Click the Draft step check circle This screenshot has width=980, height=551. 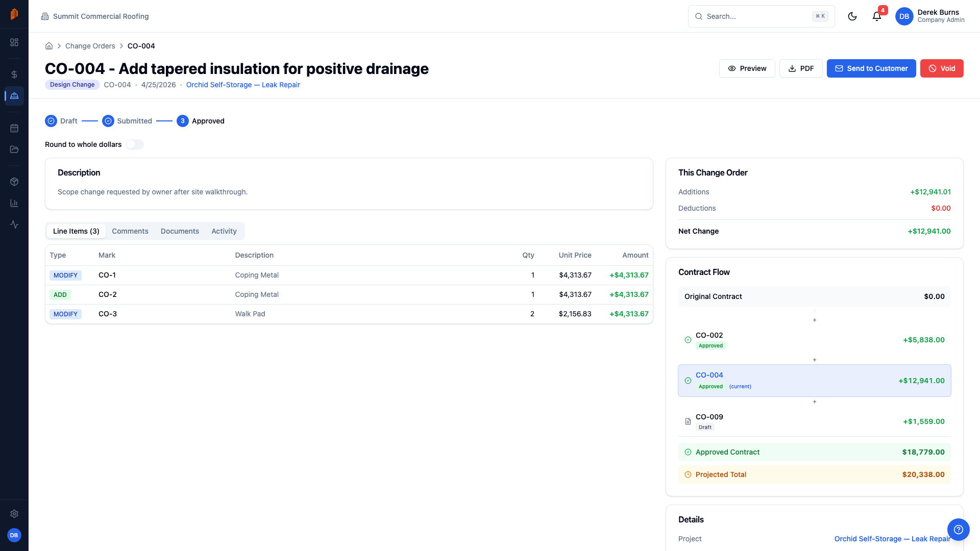(51, 121)
